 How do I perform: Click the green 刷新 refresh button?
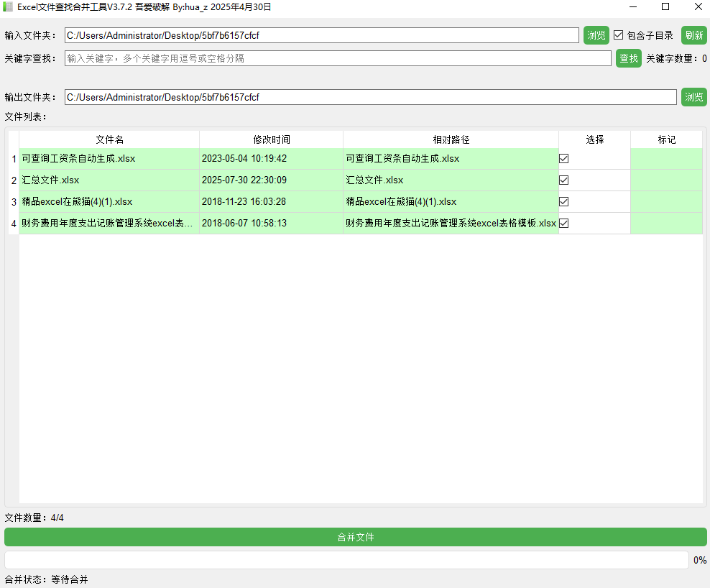(693, 35)
